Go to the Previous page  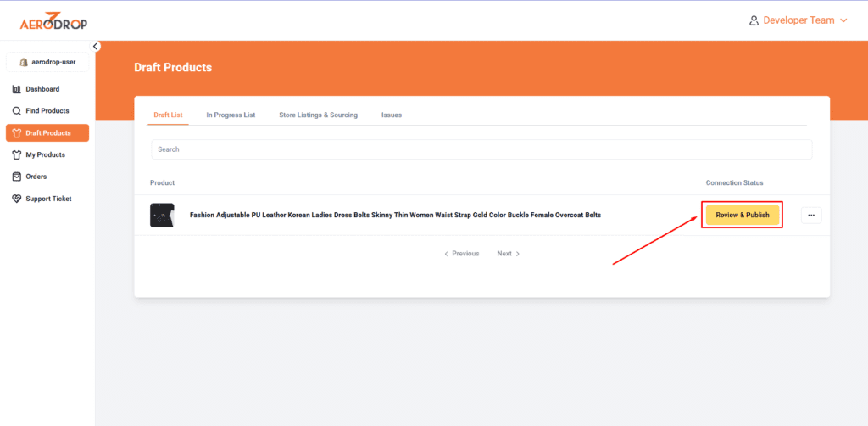[x=462, y=254]
